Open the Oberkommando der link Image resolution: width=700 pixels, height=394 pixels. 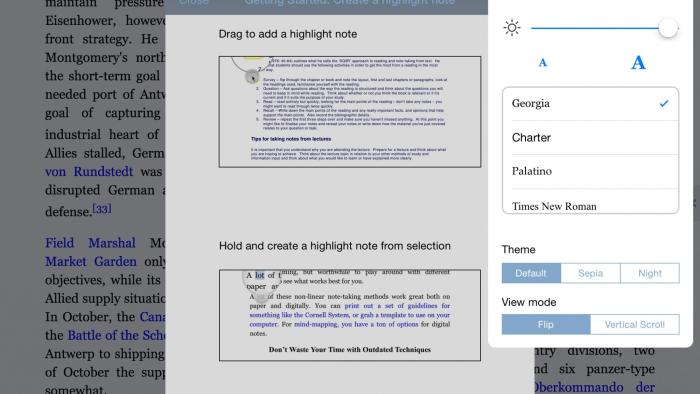click(595, 387)
